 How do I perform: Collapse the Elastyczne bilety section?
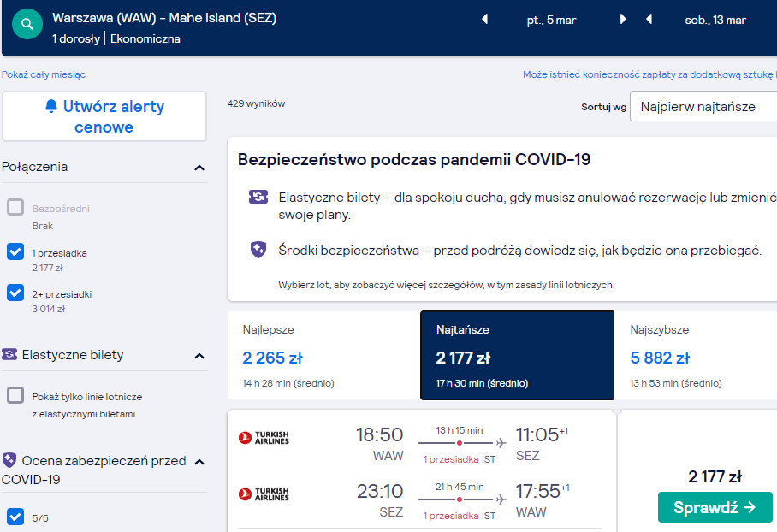tap(199, 356)
